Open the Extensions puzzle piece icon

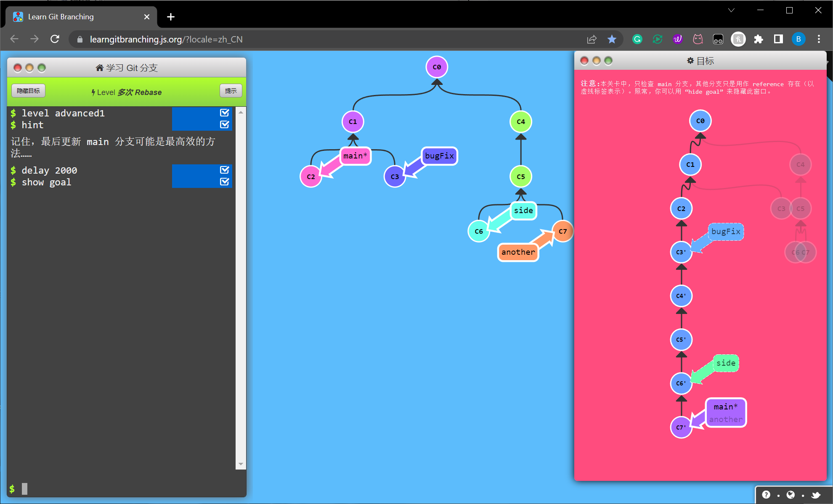(759, 39)
